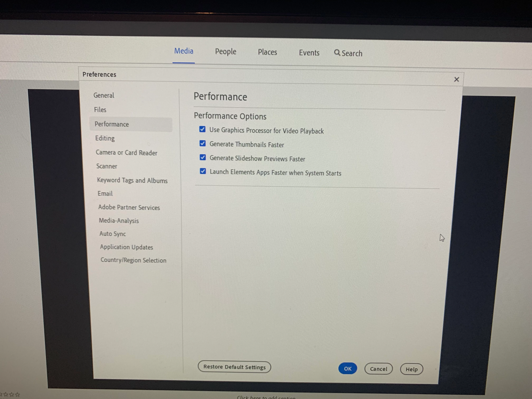Go to the Events tab

(309, 53)
